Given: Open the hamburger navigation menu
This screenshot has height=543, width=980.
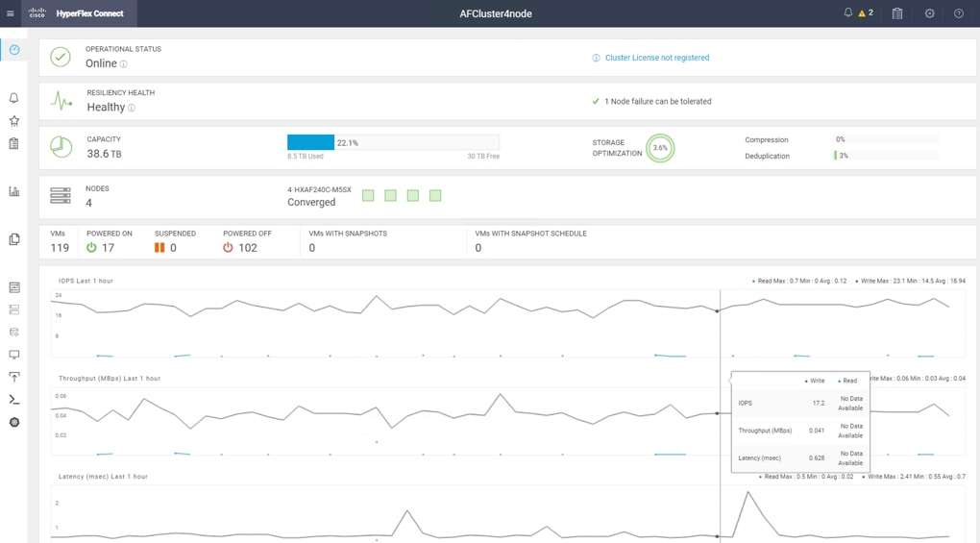Looking at the screenshot, I should [x=10, y=13].
